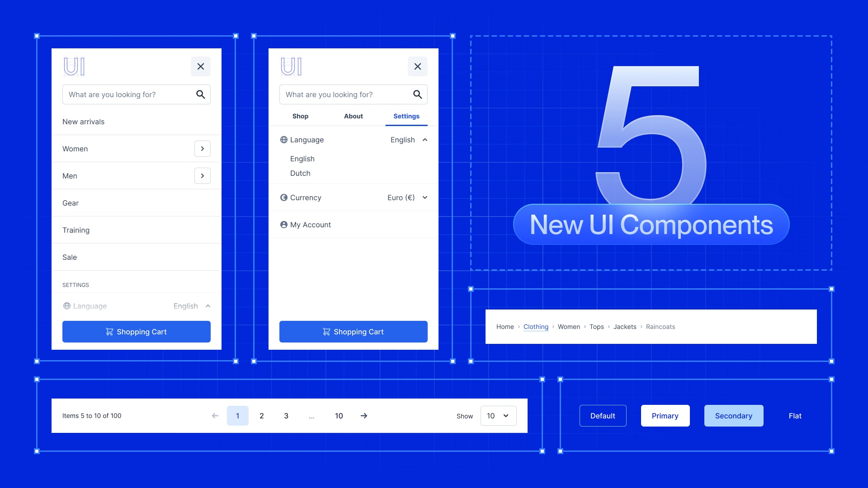Viewport: 868px width, 488px height.
Task: Click Clothing breadcrumb link
Action: point(536,327)
